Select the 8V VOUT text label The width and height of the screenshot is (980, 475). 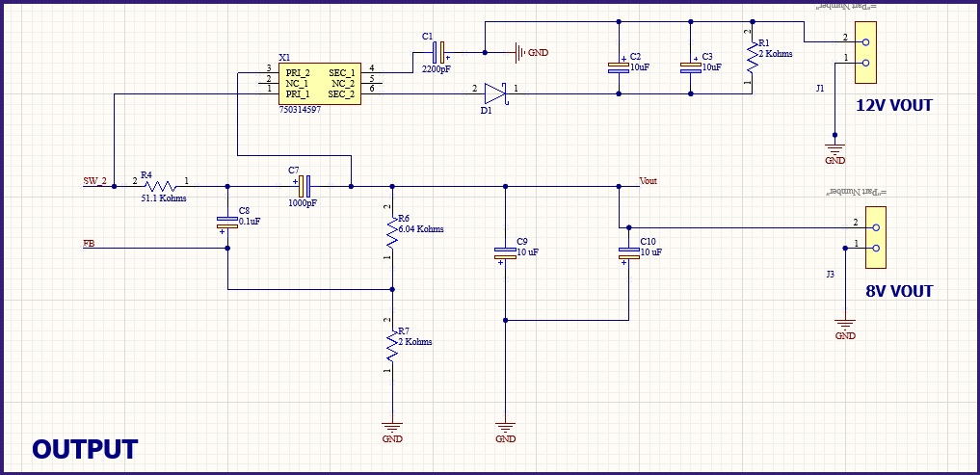tap(898, 291)
